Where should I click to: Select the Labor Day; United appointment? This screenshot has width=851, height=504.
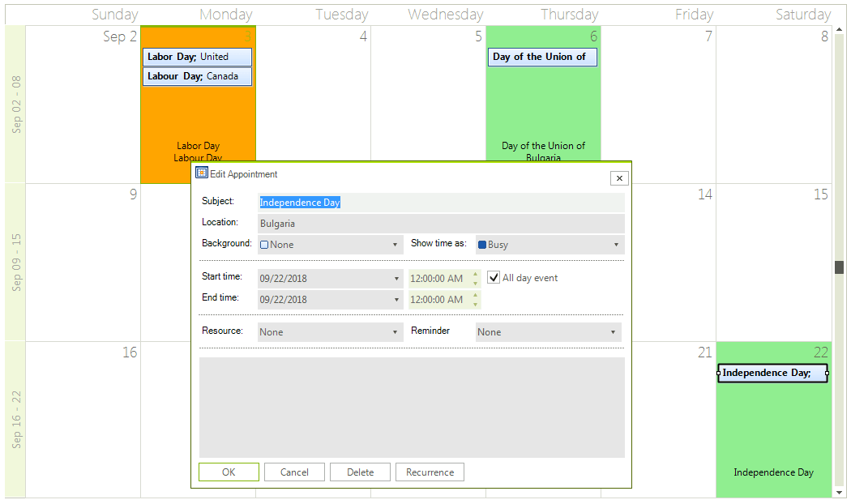click(197, 57)
